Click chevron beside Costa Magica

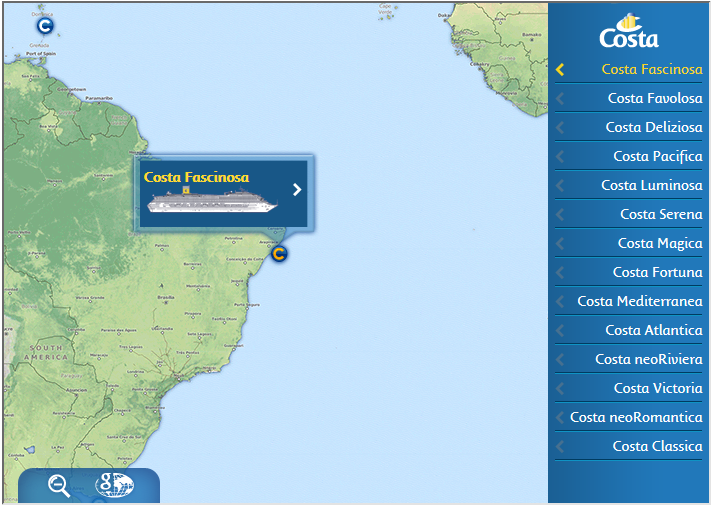pos(560,243)
